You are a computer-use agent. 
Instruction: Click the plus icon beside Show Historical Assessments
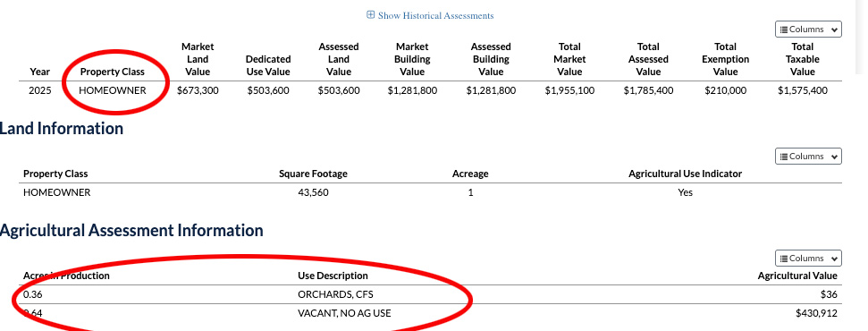(x=371, y=15)
